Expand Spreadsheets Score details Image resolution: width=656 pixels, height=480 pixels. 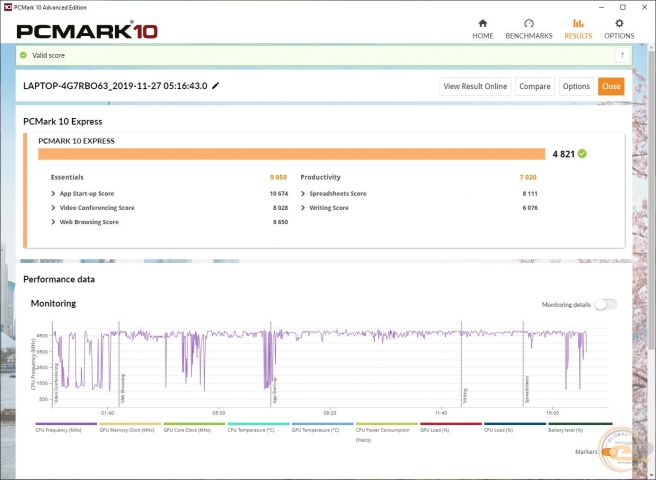click(303, 193)
